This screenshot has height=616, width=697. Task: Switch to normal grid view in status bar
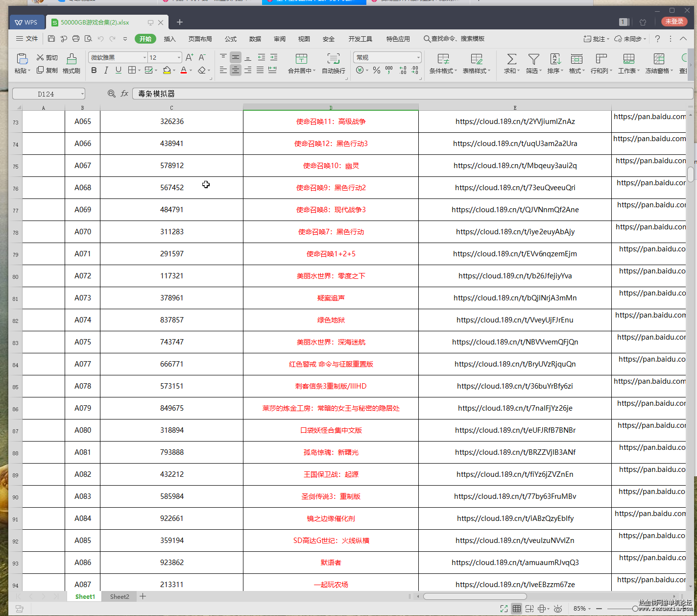coord(517,609)
